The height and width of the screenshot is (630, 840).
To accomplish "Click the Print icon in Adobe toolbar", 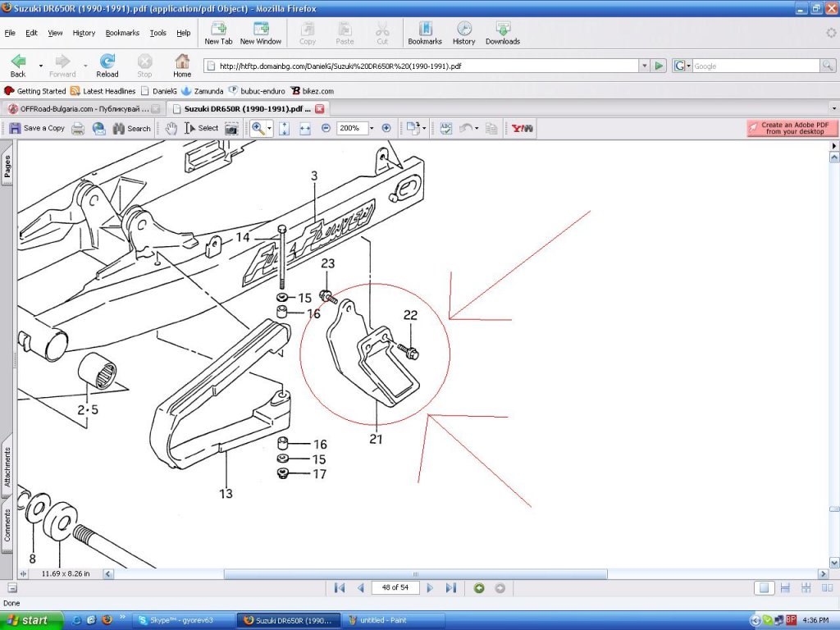I will 78,128.
